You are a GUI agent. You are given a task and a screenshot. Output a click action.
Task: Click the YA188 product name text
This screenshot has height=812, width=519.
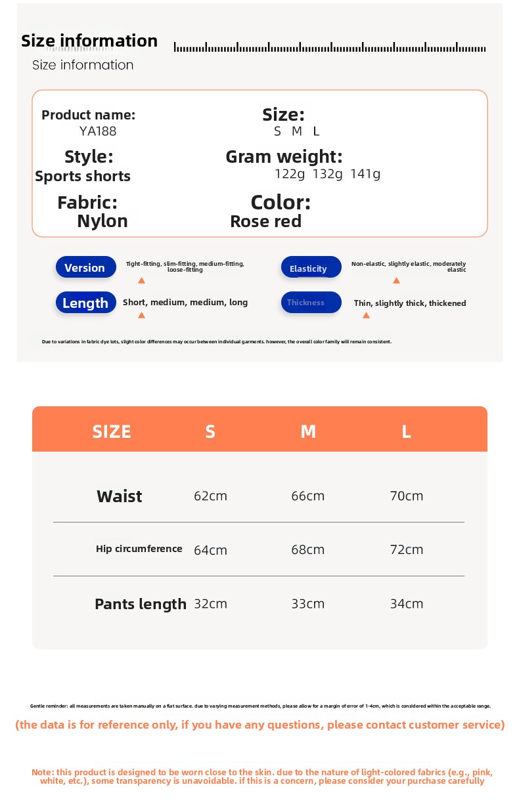coord(98,131)
